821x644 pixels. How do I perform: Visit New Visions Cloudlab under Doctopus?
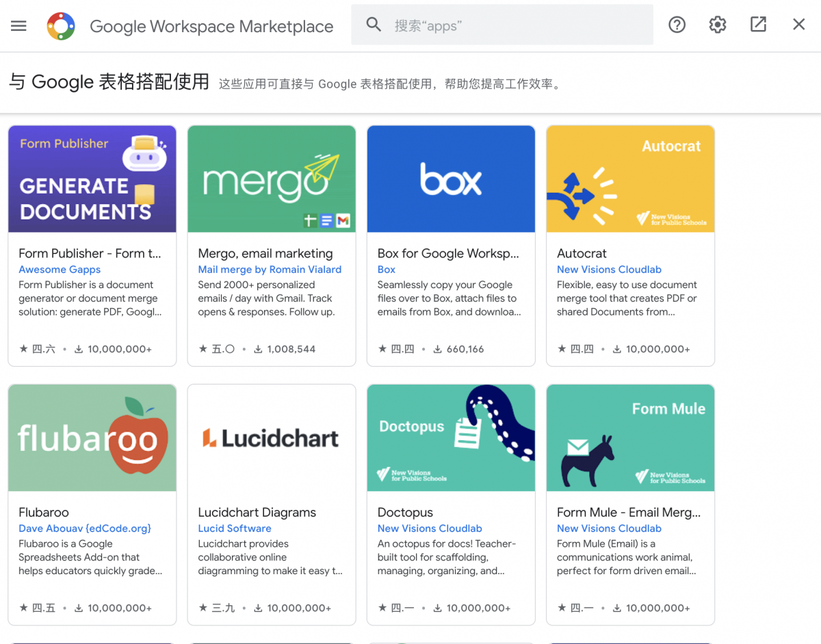tap(430, 528)
